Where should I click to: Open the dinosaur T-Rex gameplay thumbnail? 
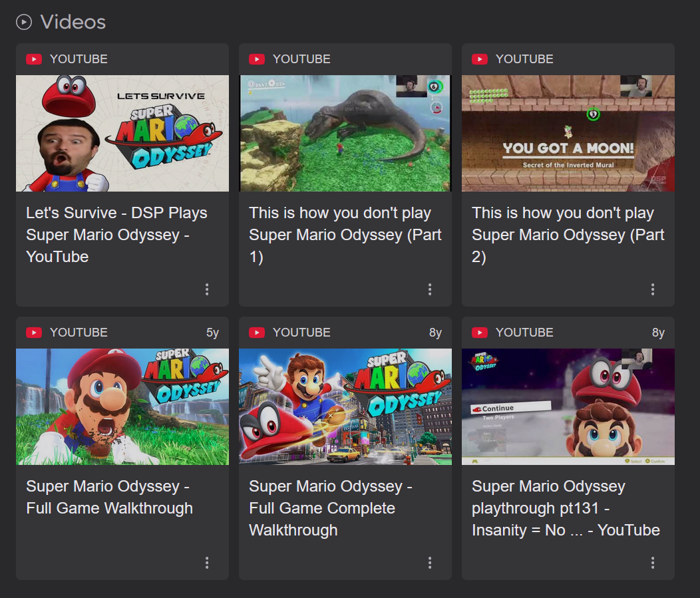(x=345, y=133)
